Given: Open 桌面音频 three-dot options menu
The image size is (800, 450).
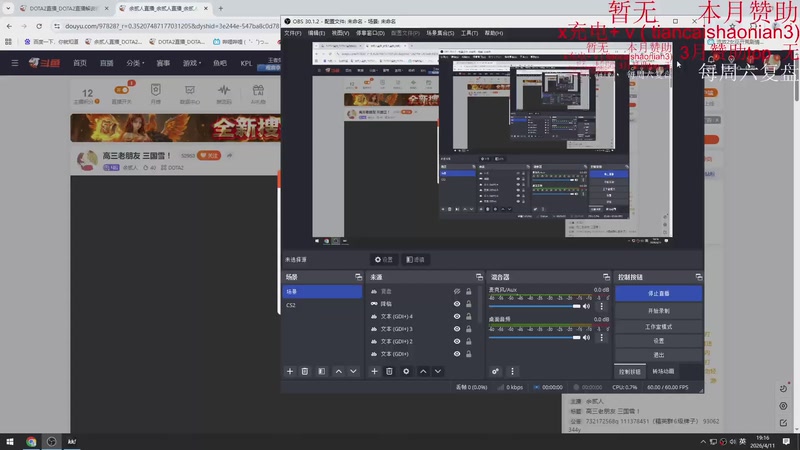Looking at the screenshot, I should [602, 337].
